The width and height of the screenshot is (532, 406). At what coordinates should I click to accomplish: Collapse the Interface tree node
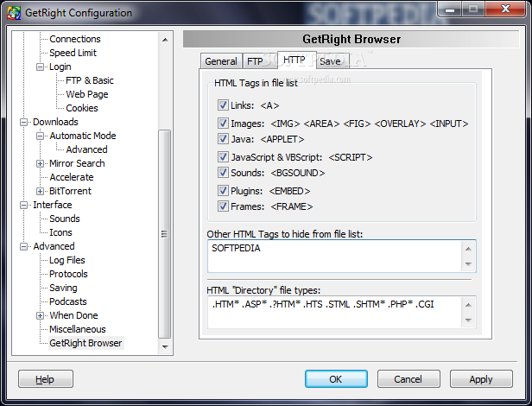pyautogui.click(x=23, y=206)
